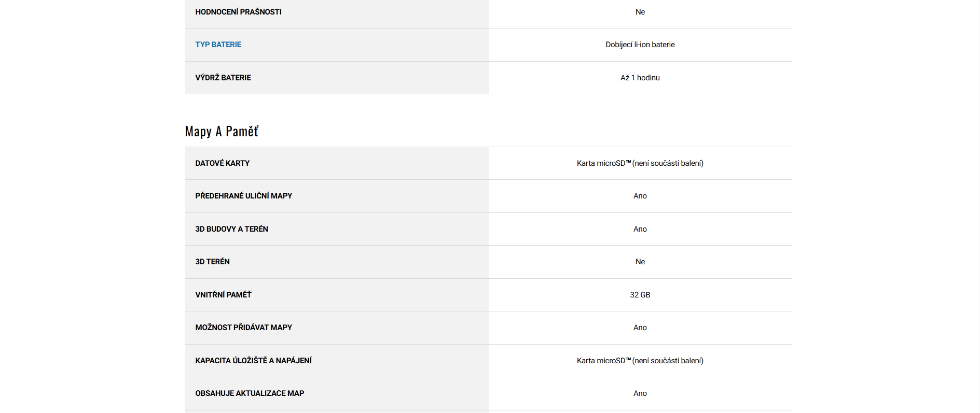Click the 32 GB memory value
Screen dimensions: 980x413
coord(640,295)
